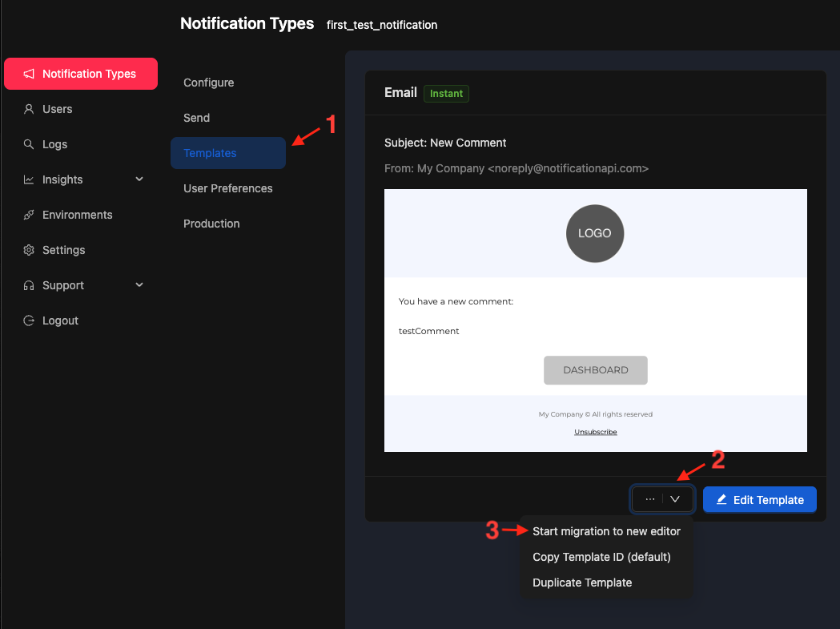
Task: Open Insights using the chart icon
Action: coord(27,179)
